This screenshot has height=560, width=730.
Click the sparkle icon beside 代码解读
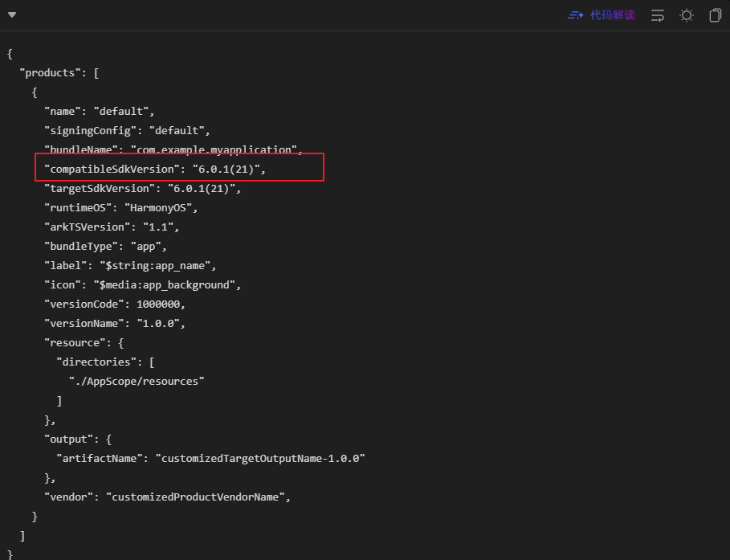click(x=575, y=15)
